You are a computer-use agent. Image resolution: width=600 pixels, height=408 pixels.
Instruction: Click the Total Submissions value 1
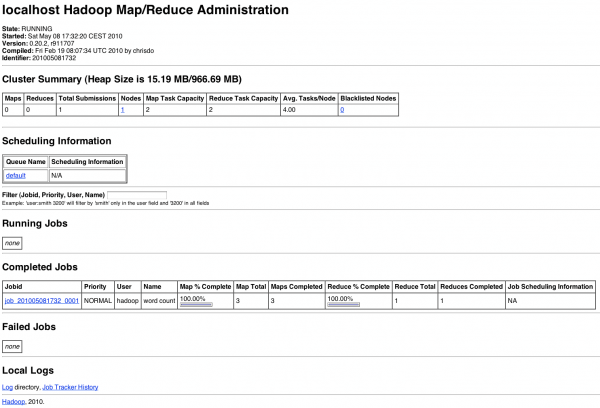click(x=87, y=110)
